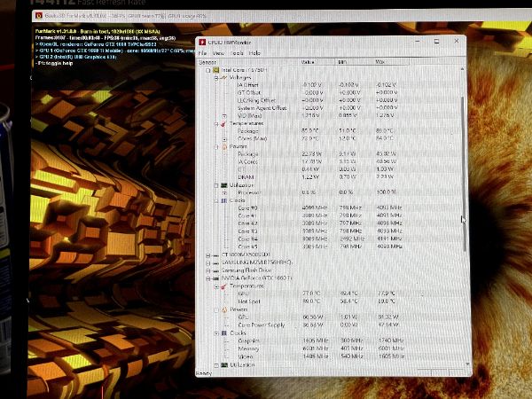This screenshot has width=532, height=399.
Task: Click the NVIDIA GPU Utilization icon at the bottom
Action: (224, 365)
